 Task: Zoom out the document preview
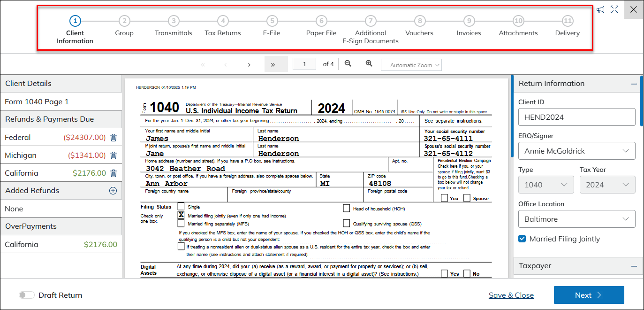click(348, 64)
